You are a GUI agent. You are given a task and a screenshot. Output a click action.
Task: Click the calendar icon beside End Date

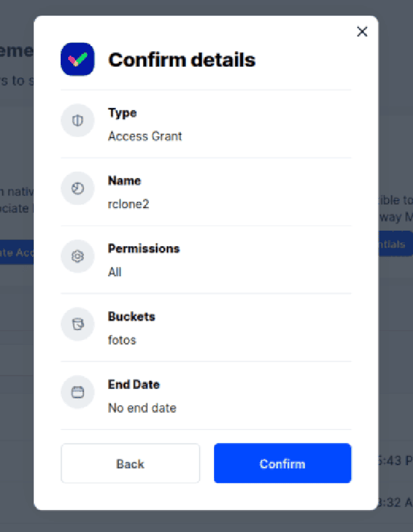[78, 392]
